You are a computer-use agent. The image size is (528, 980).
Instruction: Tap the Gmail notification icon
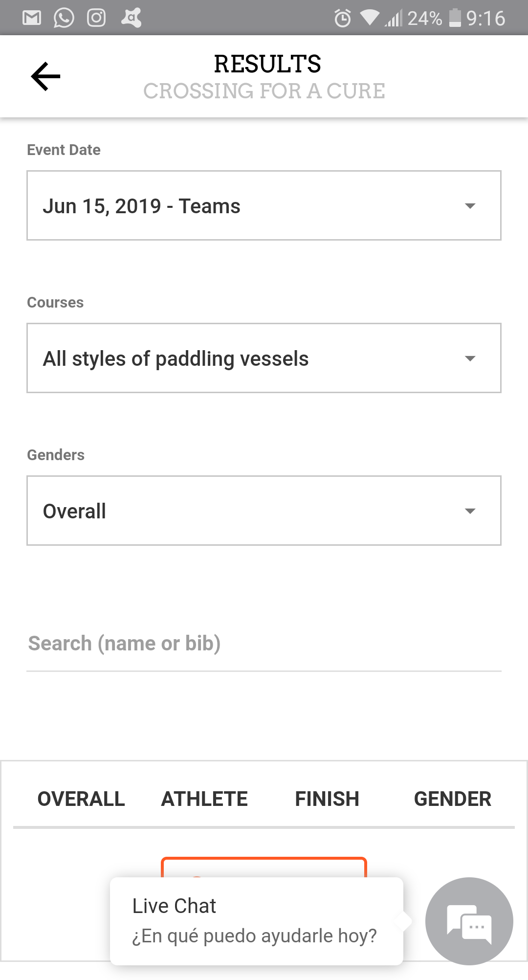pos(32,18)
